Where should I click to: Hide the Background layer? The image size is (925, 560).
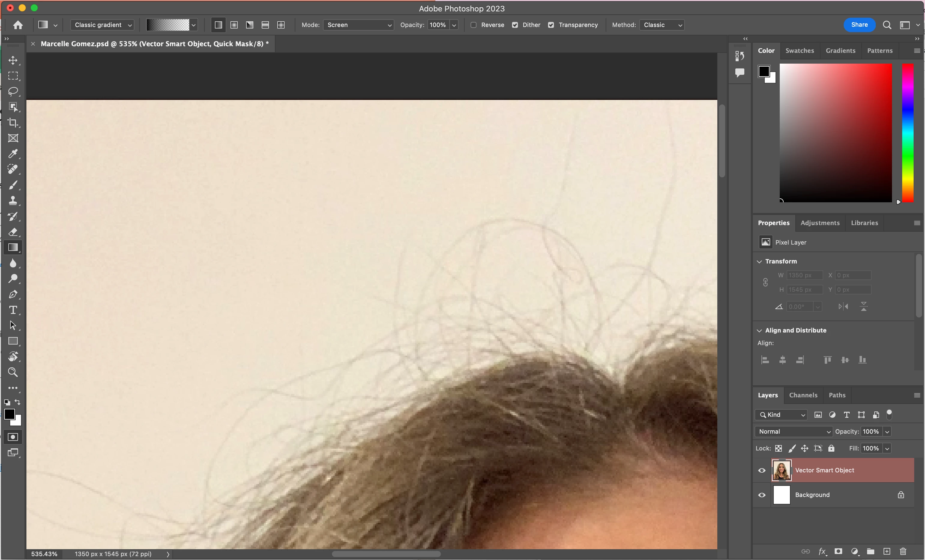pyautogui.click(x=762, y=495)
